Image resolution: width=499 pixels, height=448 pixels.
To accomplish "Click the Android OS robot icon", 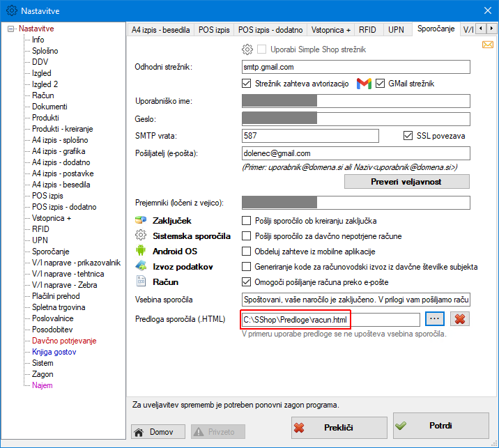I will pyautogui.click(x=140, y=252).
